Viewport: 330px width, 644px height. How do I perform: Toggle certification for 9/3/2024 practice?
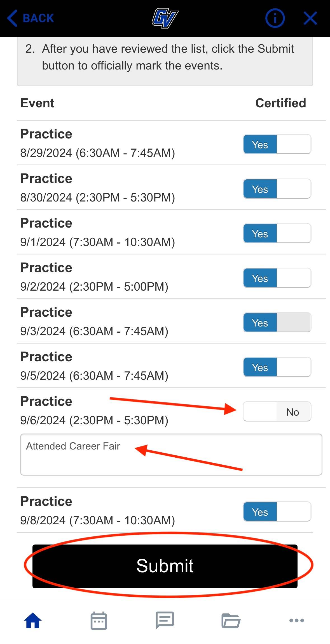(x=277, y=323)
